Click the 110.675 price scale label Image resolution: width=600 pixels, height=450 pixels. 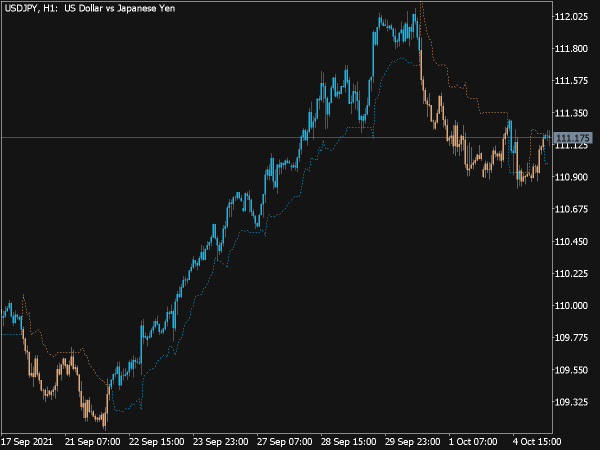pyautogui.click(x=571, y=209)
